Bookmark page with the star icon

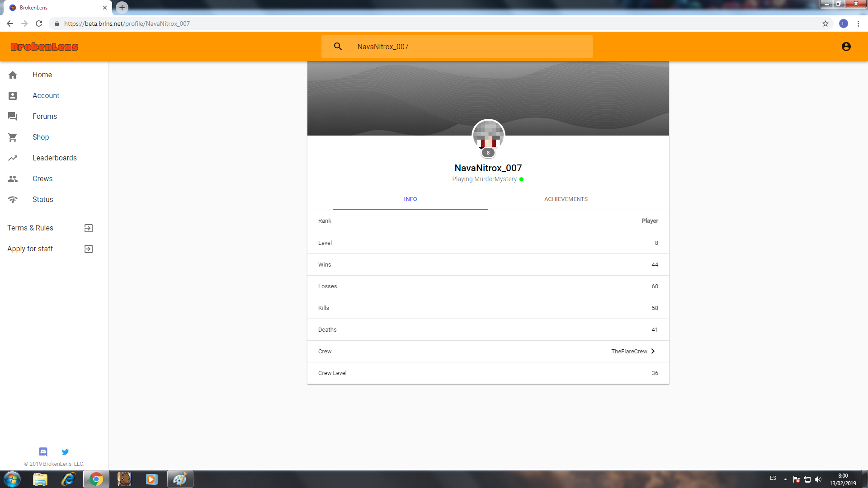pyautogui.click(x=826, y=23)
